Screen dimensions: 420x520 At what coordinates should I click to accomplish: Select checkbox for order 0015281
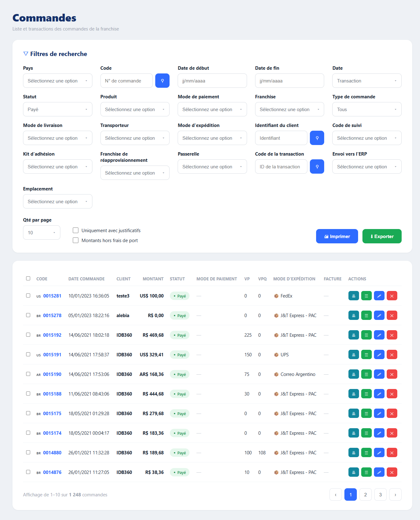pos(28,296)
